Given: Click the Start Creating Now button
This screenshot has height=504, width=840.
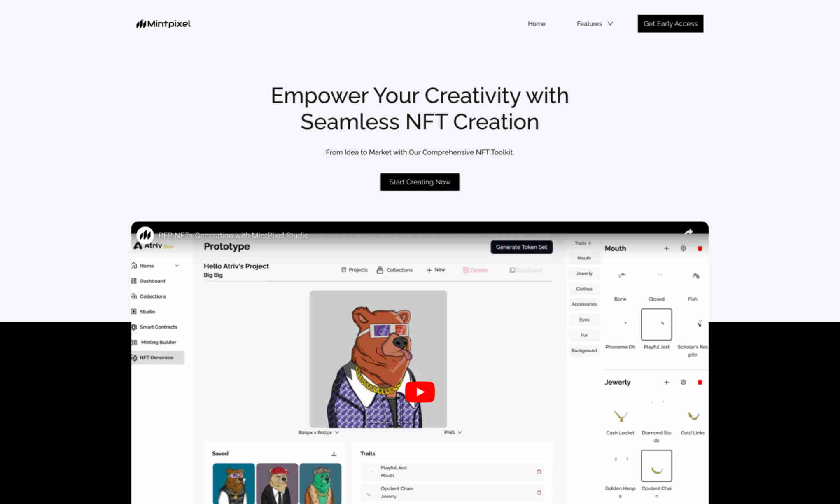Looking at the screenshot, I should (x=420, y=182).
